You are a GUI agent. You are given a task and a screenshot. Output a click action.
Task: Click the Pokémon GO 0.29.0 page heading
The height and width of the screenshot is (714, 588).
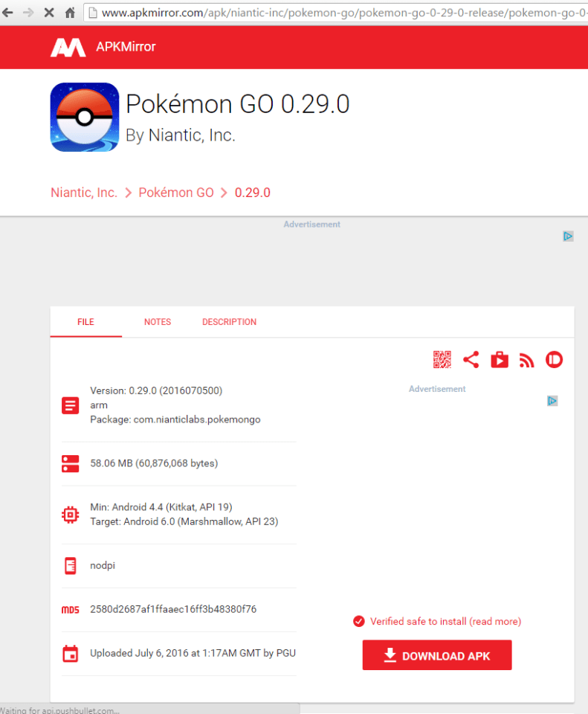point(238,104)
